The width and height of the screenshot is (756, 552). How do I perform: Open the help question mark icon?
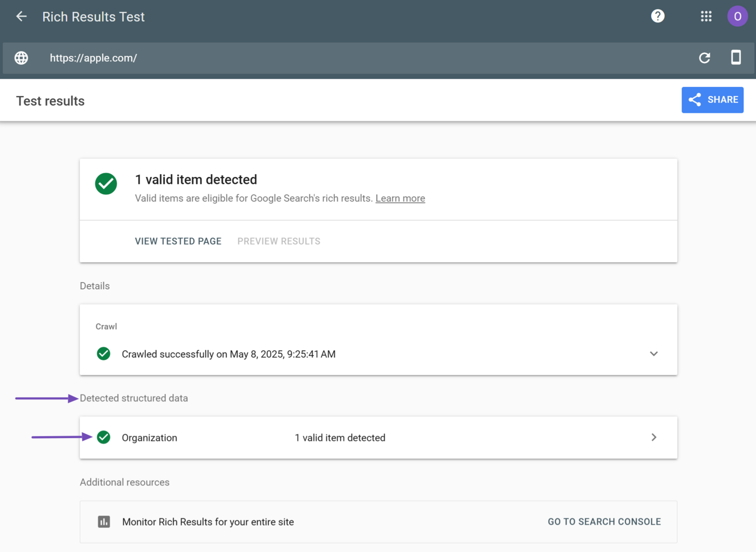[x=657, y=16]
